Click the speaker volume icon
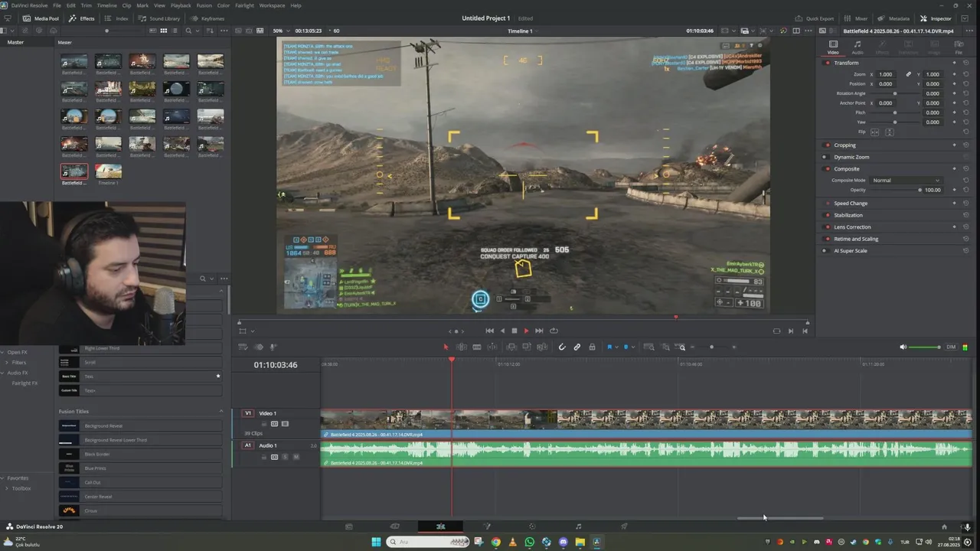980x551 pixels. click(x=903, y=347)
